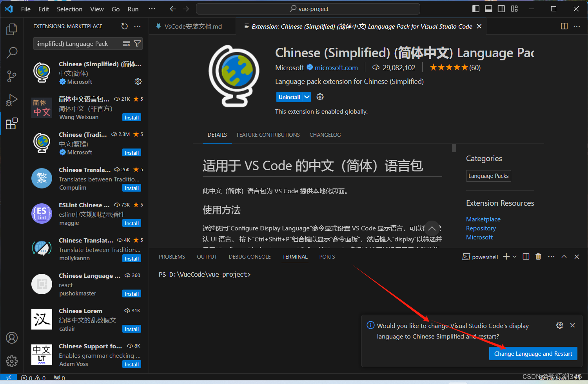Open extensions view more actions menu
Viewport: 588px width, 384px height.
pyautogui.click(x=137, y=26)
